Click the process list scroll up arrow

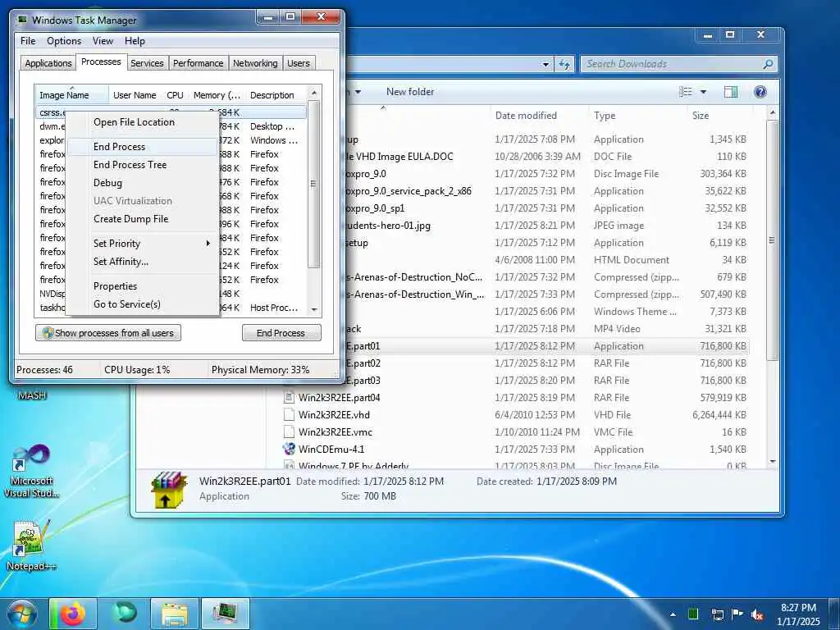click(314, 93)
